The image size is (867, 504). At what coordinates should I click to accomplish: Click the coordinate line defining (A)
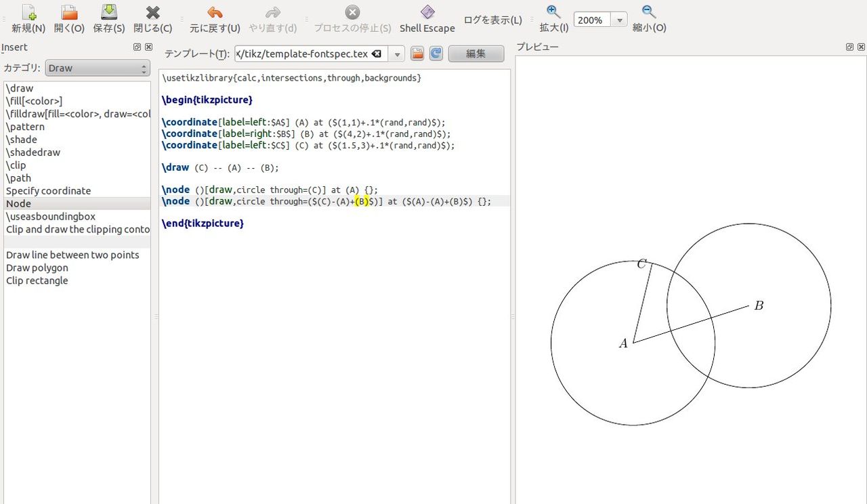(303, 123)
